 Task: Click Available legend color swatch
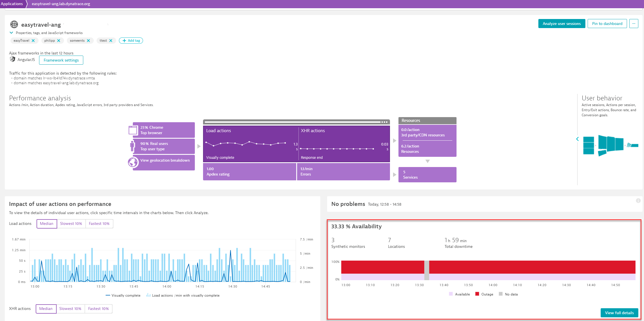tap(451, 294)
